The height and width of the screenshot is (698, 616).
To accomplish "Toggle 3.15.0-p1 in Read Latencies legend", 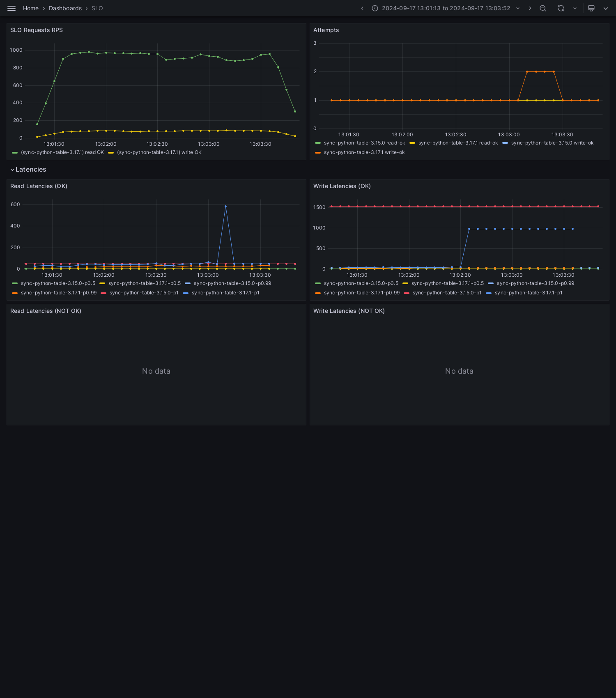I will click(x=144, y=293).
